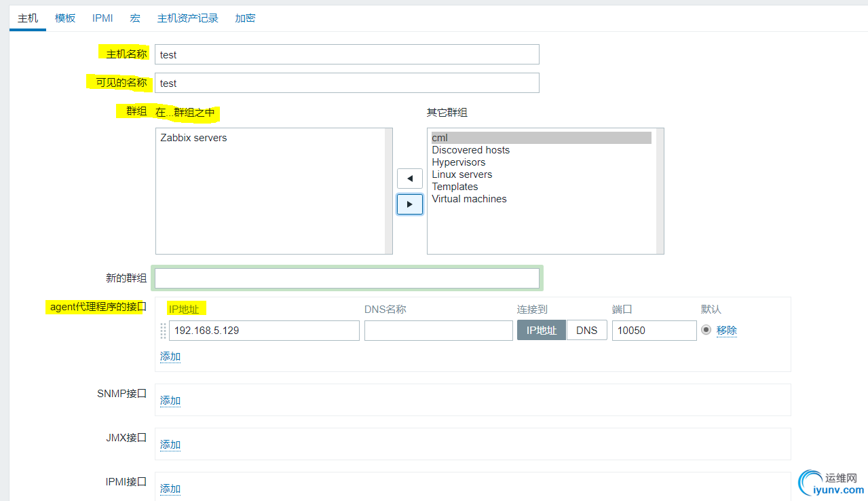
Task: Click the 其它群组 list scrollbar
Action: [x=660, y=191]
